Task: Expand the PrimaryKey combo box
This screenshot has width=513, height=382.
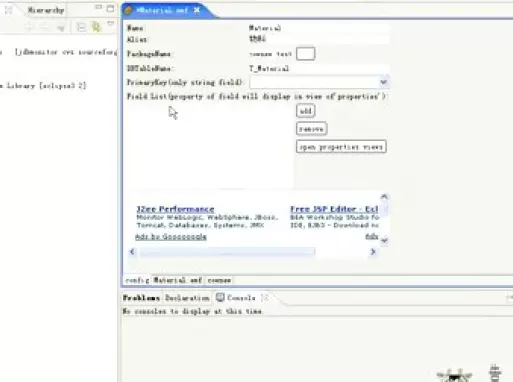Action: coord(383,82)
